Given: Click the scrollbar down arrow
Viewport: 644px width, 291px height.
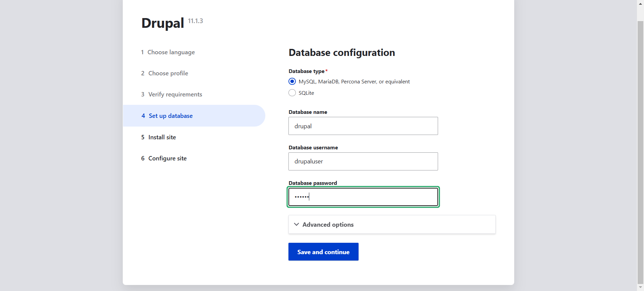Looking at the screenshot, I should (x=640, y=287).
